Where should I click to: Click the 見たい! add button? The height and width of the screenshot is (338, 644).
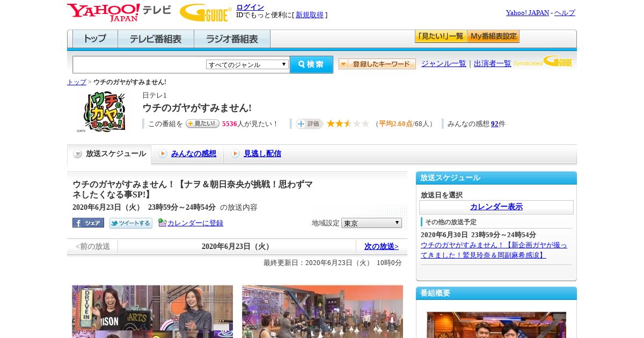pos(202,123)
